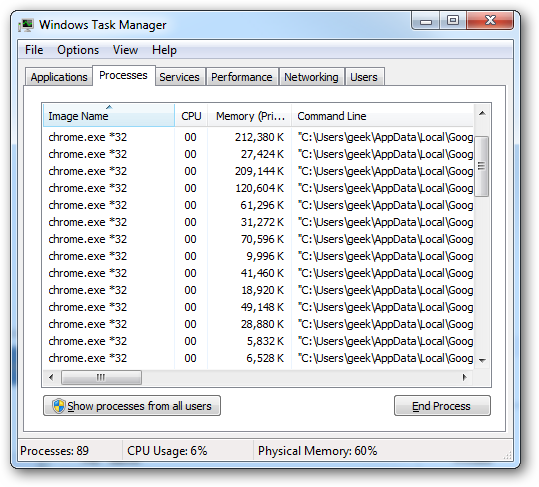Open the File menu
The height and width of the screenshot is (487, 539).
34,50
